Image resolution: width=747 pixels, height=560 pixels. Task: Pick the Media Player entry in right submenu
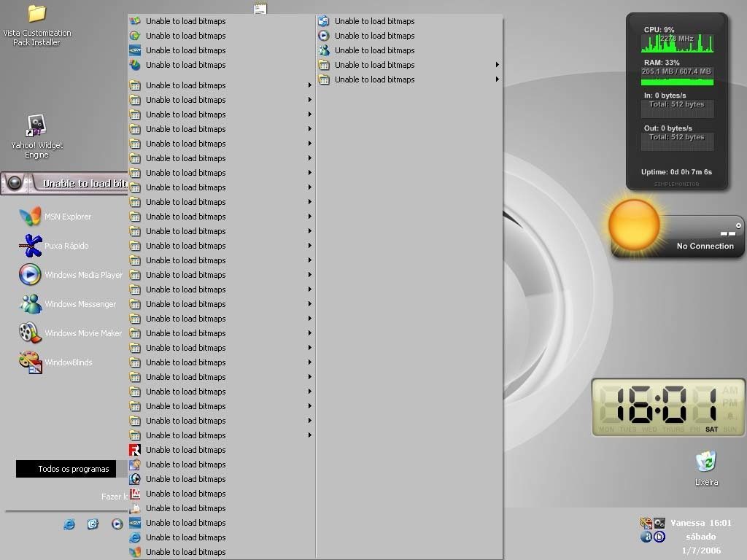[x=410, y=36]
